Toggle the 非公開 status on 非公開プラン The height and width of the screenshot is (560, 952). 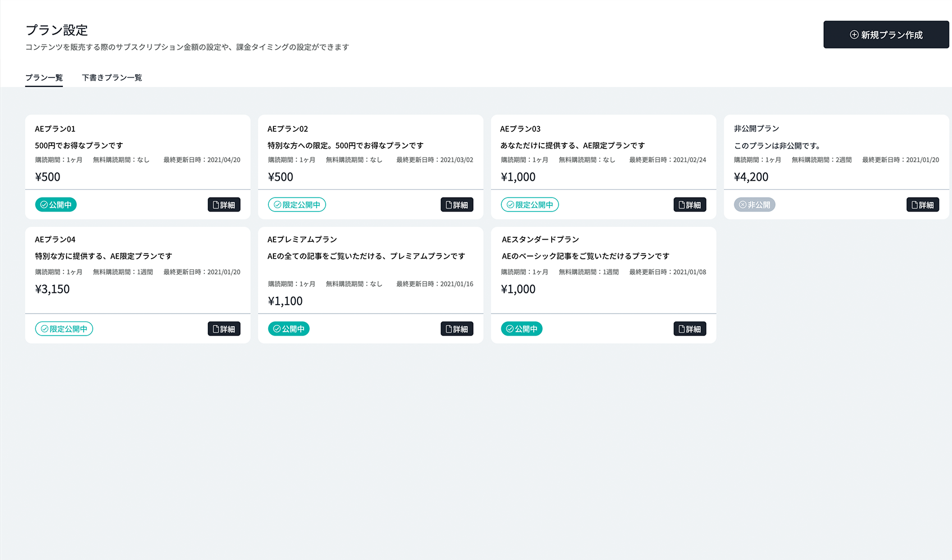coord(755,204)
